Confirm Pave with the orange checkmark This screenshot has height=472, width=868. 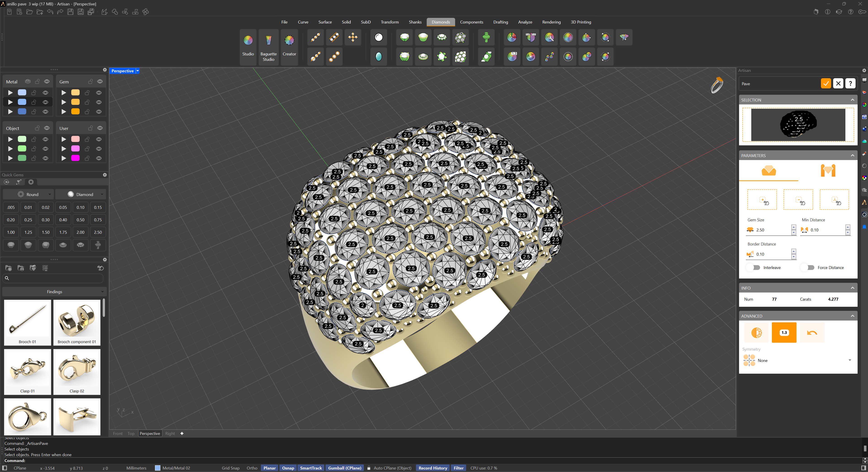(x=826, y=83)
